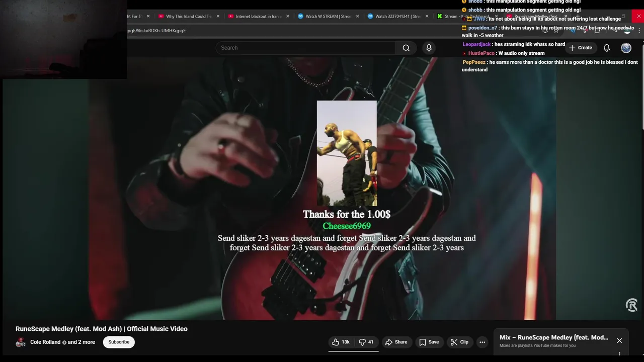Open Cole Rolland channel avatar
The image size is (644, 362).
[x=21, y=342]
